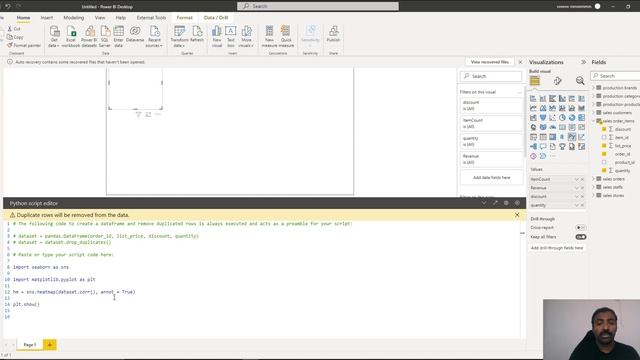This screenshot has height=360, width=640.
Task: Open the Data / Drill tab
Action: [x=216, y=18]
